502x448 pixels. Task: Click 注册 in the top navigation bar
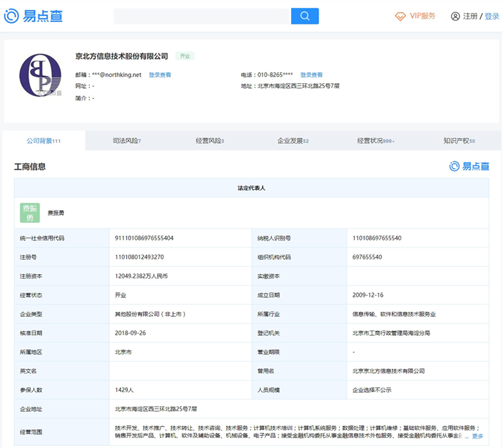(x=469, y=16)
